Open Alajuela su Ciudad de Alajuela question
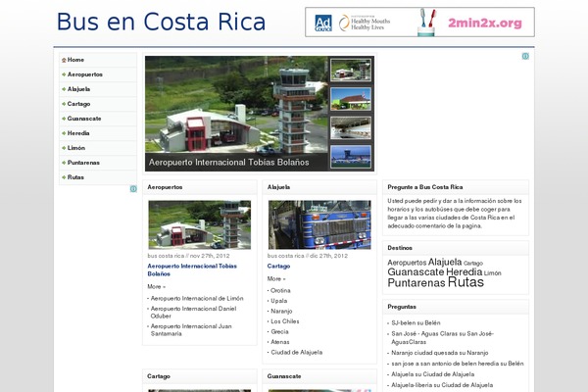Screen dimensions: 588x392 pyautogui.click(x=433, y=374)
